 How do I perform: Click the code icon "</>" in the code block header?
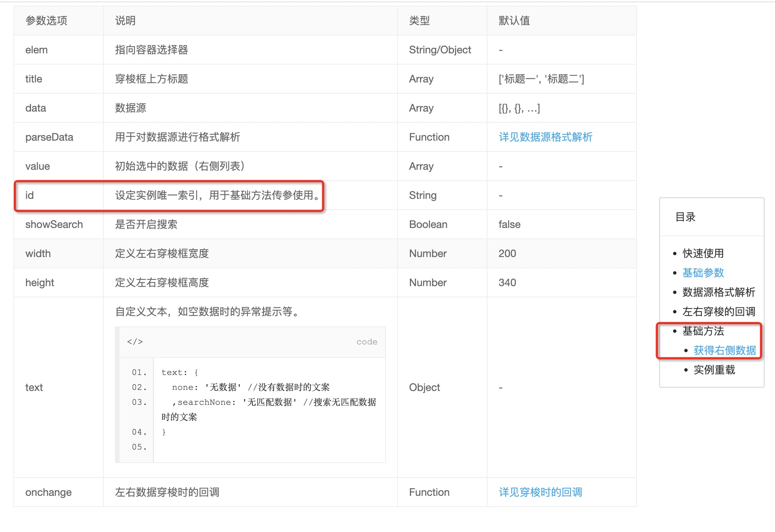coord(135,342)
